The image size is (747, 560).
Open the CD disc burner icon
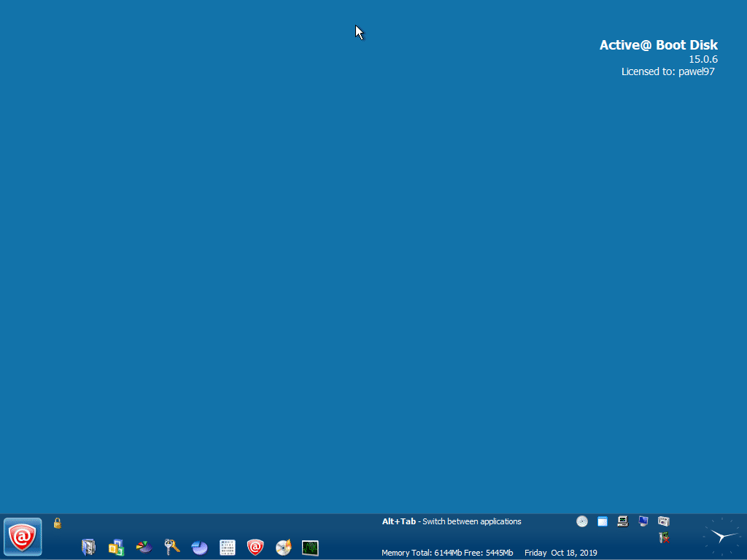point(283,547)
